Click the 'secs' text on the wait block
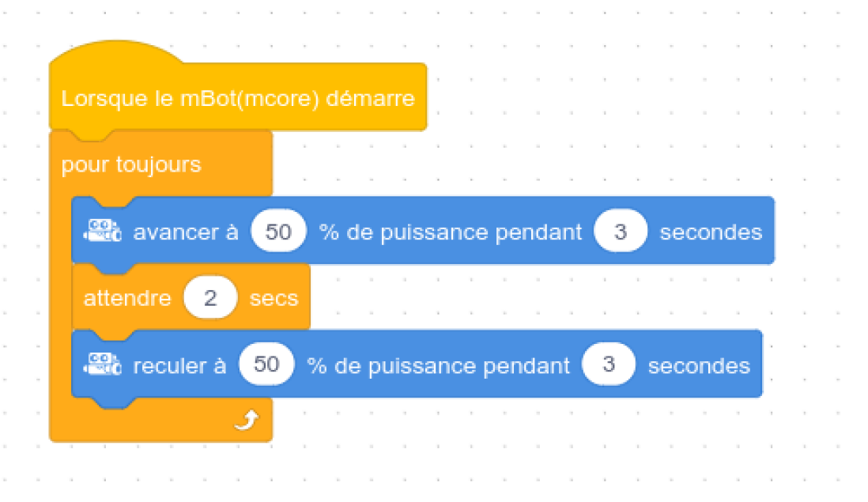 pyautogui.click(x=274, y=298)
